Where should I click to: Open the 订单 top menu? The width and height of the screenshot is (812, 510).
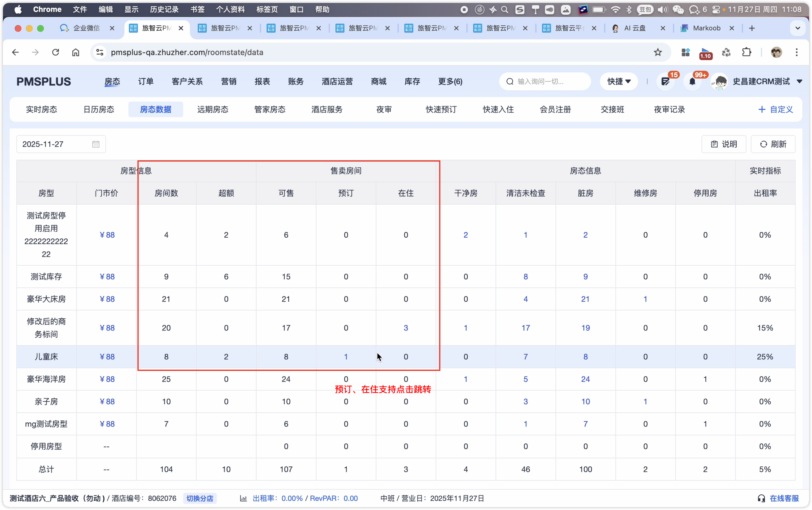(x=146, y=81)
